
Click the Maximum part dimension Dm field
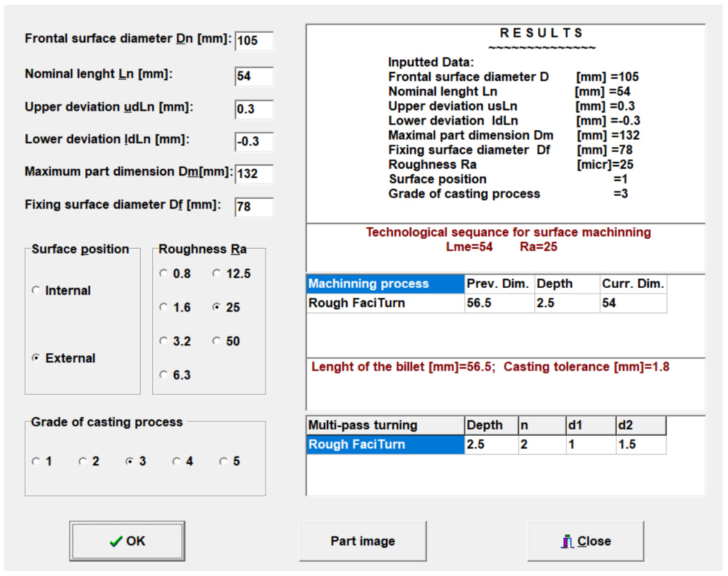click(x=254, y=174)
